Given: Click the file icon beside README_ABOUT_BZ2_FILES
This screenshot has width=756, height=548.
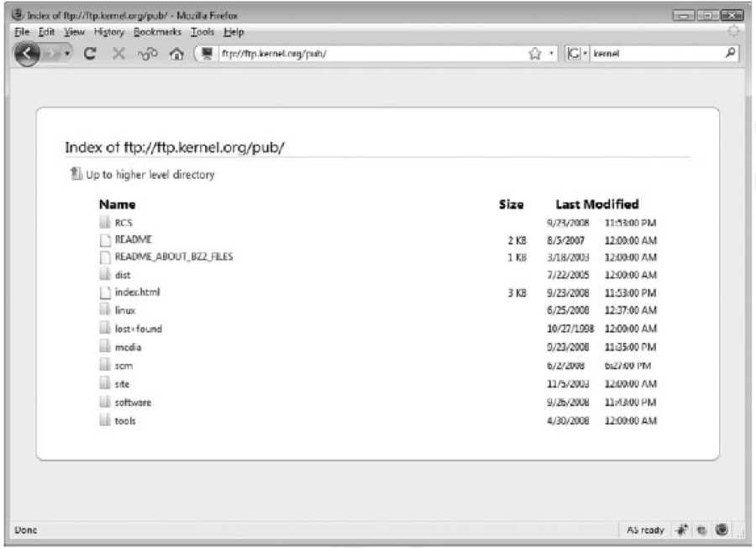Looking at the screenshot, I should 105,257.
